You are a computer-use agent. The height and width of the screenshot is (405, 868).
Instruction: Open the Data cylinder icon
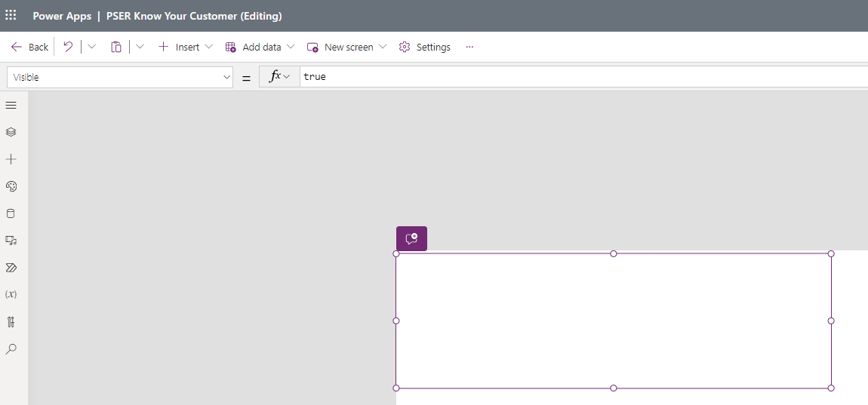[x=11, y=213]
